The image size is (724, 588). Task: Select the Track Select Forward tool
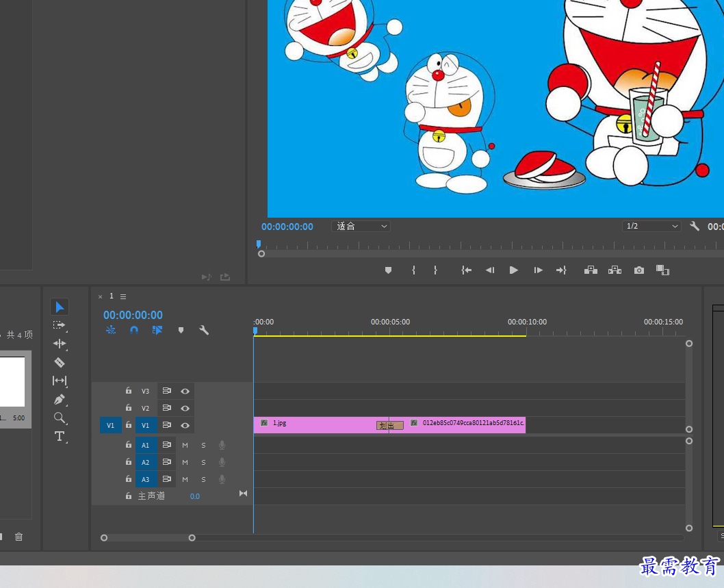point(60,325)
